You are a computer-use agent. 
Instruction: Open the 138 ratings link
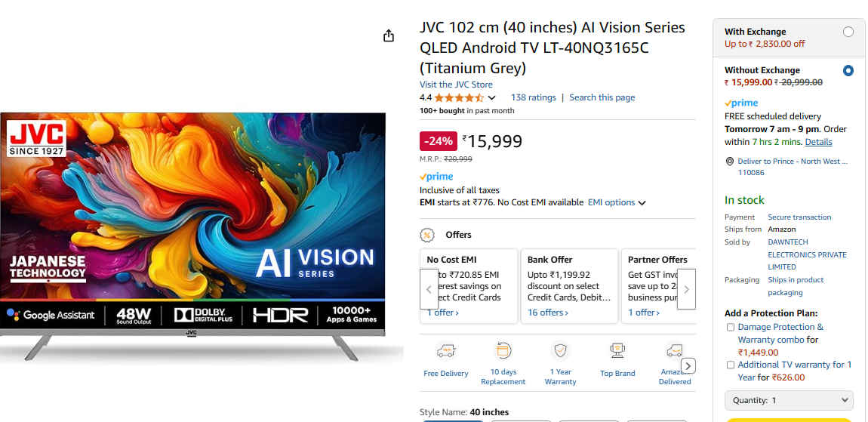click(533, 97)
